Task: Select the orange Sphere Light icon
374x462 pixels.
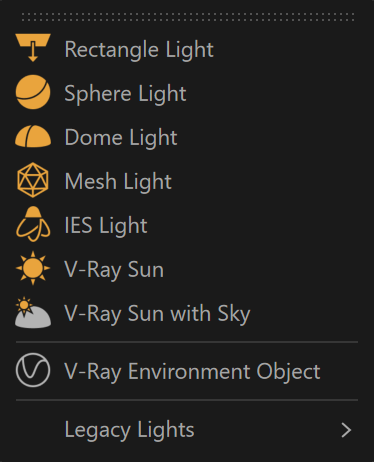Action: pyautogui.click(x=33, y=92)
